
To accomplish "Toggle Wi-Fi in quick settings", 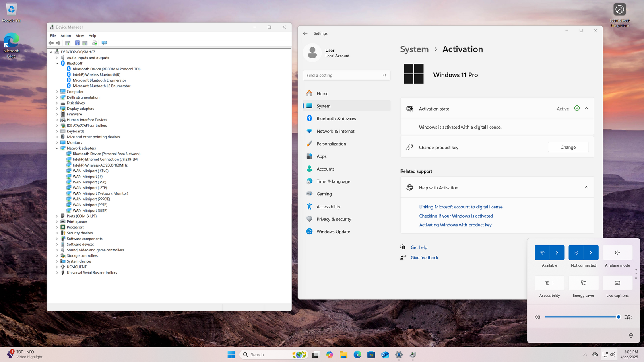I will (542, 253).
